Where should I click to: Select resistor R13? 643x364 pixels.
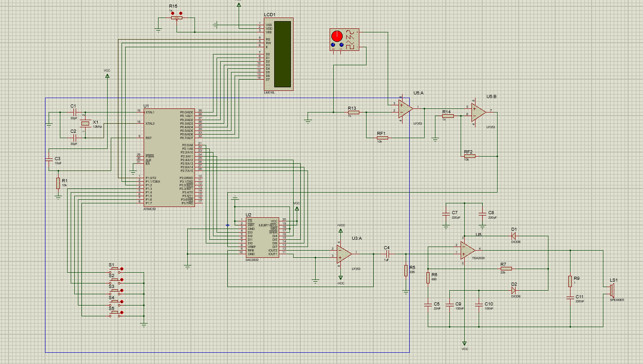(x=353, y=112)
